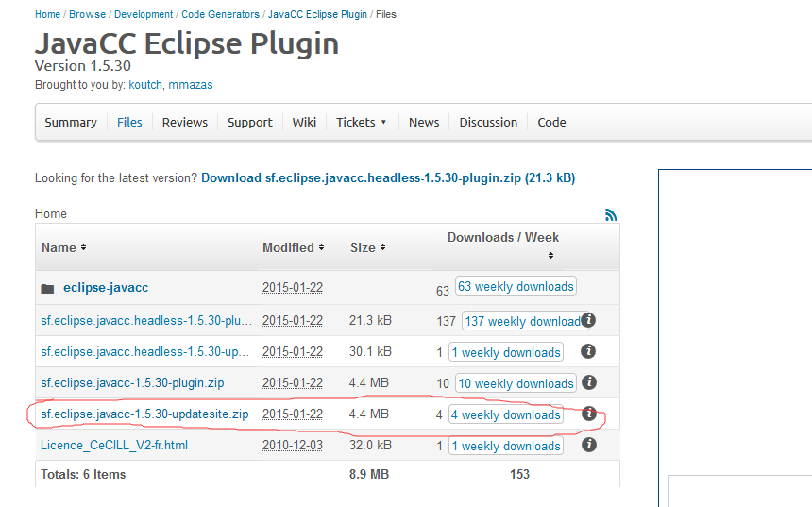Sort files by Modified column
Viewport: 812px width, 507px height.
pos(293,247)
